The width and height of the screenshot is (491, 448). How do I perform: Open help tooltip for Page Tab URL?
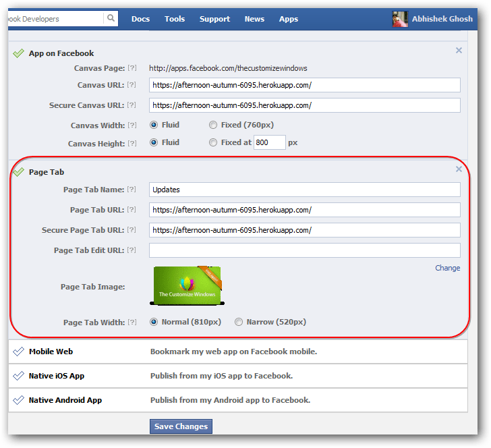[x=132, y=210]
